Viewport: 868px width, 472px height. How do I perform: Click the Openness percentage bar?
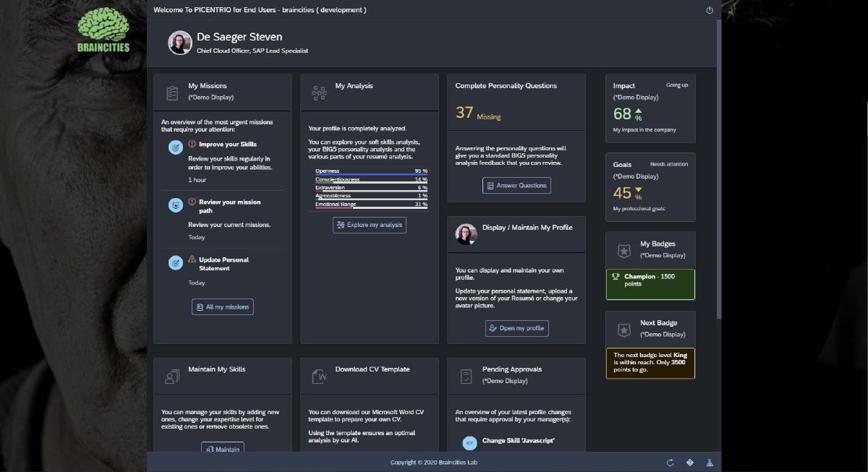(371, 174)
